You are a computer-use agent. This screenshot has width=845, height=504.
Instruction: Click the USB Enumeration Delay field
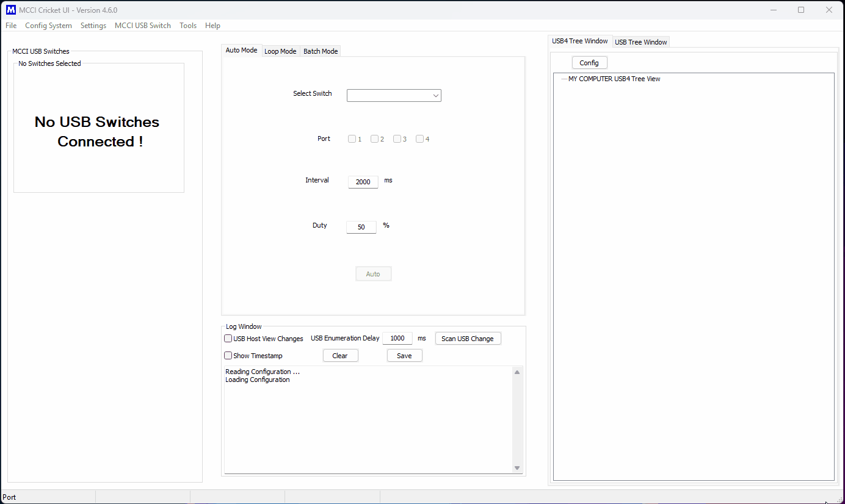pyautogui.click(x=397, y=339)
